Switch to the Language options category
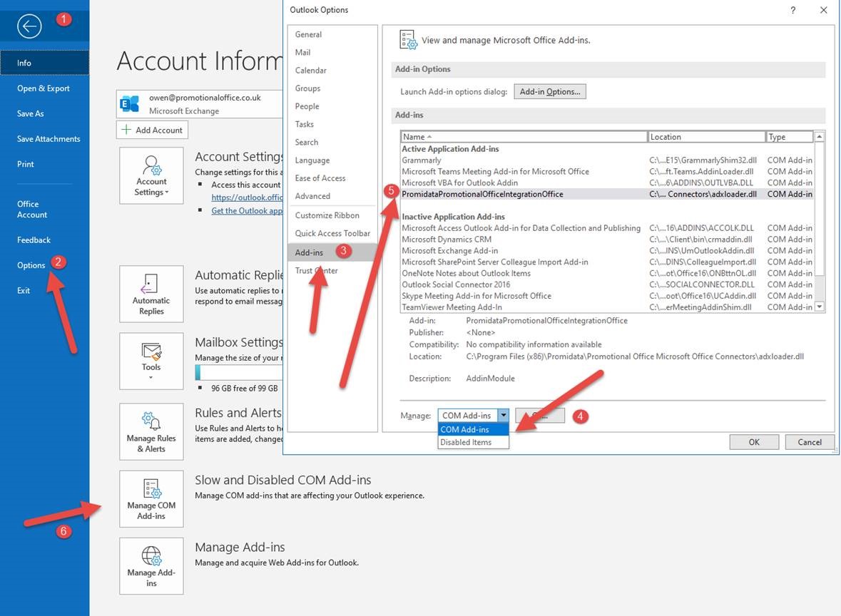Image resolution: width=841 pixels, height=616 pixels. coord(332,160)
